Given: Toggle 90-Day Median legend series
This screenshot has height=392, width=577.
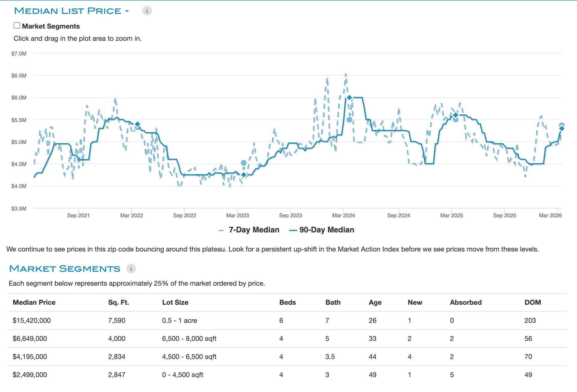Looking at the screenshot, I should click(x=326, y=230).
